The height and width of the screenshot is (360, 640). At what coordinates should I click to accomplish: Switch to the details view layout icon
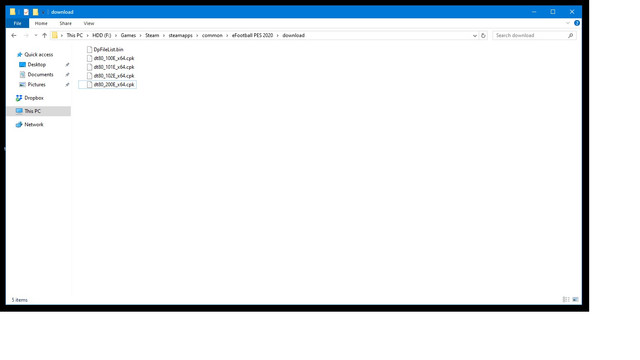[566, 300]
